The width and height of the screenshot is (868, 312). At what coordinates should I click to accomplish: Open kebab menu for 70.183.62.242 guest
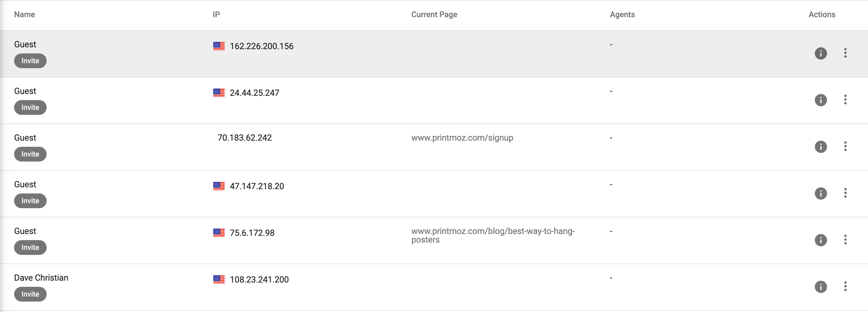pos(845,146)
